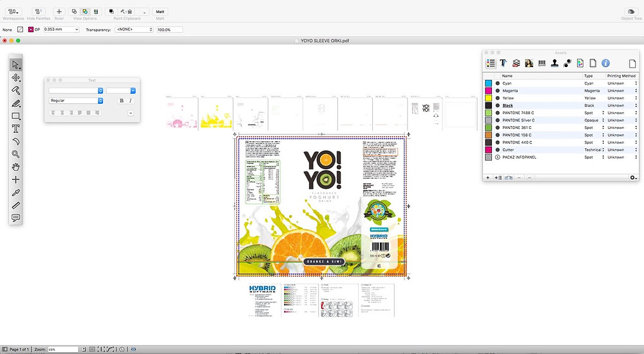This screenshot has height=354, width=644.
Task: Select the magnifier zoom tool
Action: pyautogui.click(x=15, y=154)
